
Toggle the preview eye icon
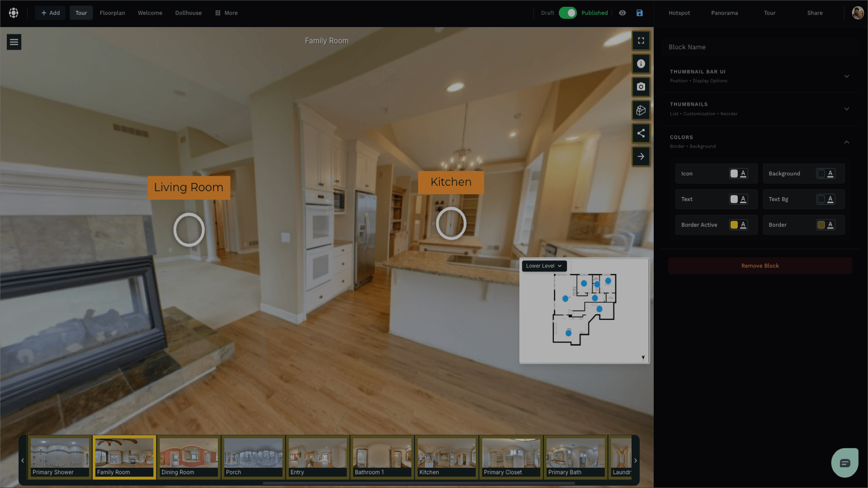(x=623, y=13)
